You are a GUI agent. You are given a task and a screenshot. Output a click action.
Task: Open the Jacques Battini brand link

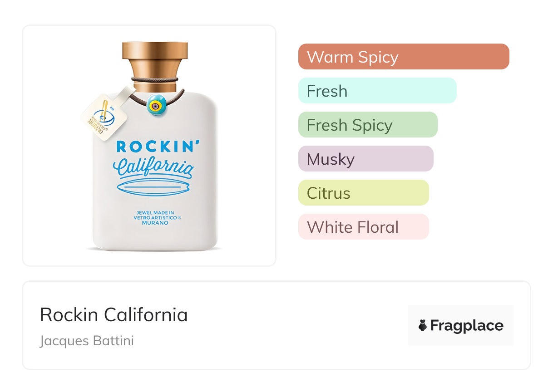tap(87, 341)
